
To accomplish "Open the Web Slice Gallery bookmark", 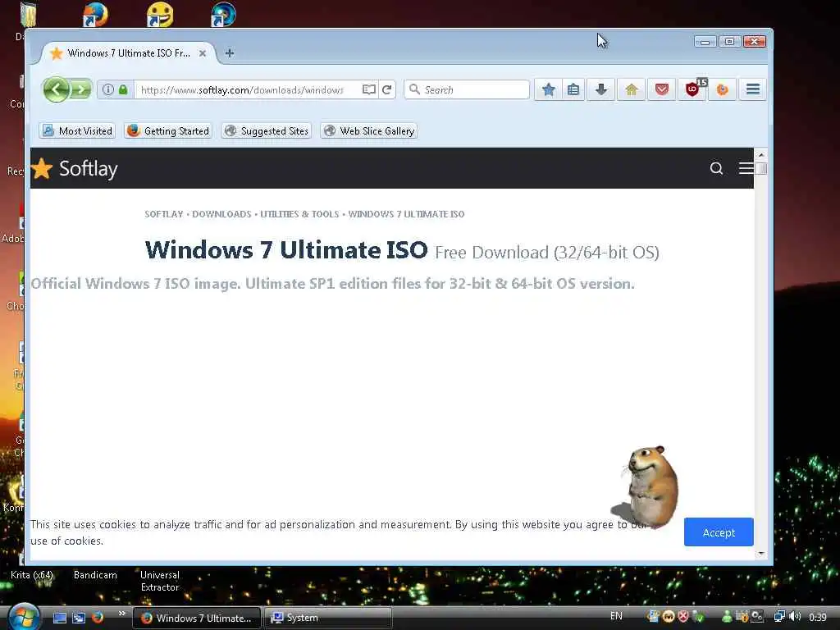I will coord(368,130).
